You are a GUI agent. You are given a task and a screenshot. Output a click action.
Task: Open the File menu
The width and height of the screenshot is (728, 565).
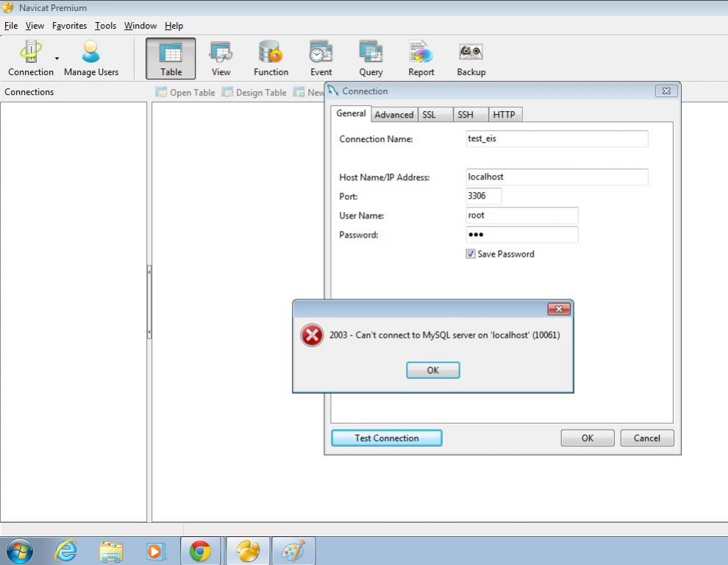click(x=11, y=26)
